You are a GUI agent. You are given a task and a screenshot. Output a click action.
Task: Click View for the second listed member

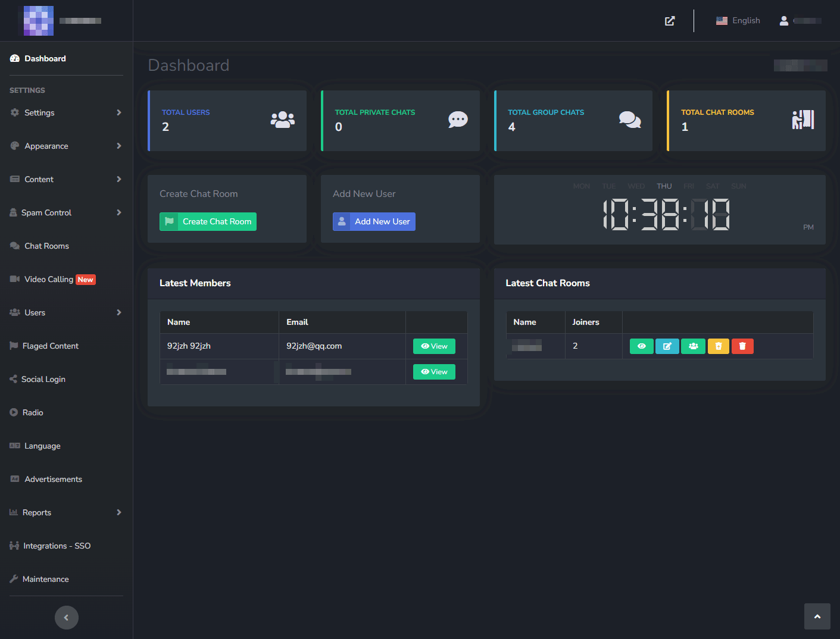pos(434,372)
